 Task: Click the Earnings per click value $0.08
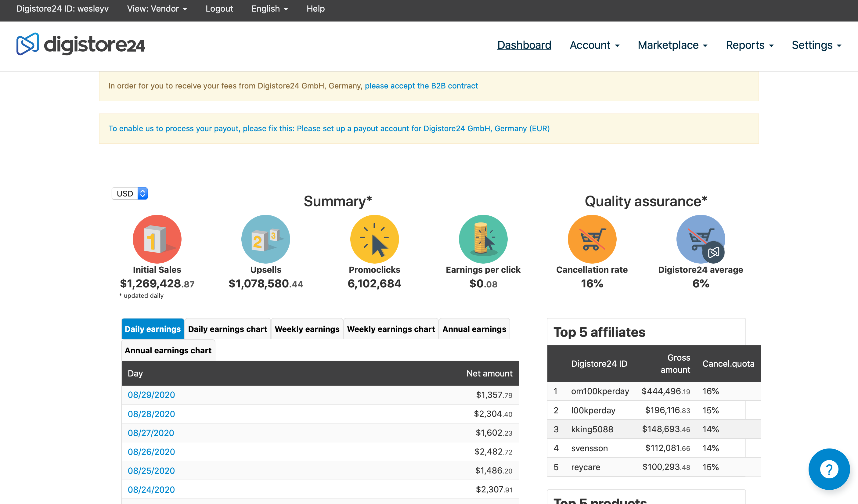[x=483, y=283]
